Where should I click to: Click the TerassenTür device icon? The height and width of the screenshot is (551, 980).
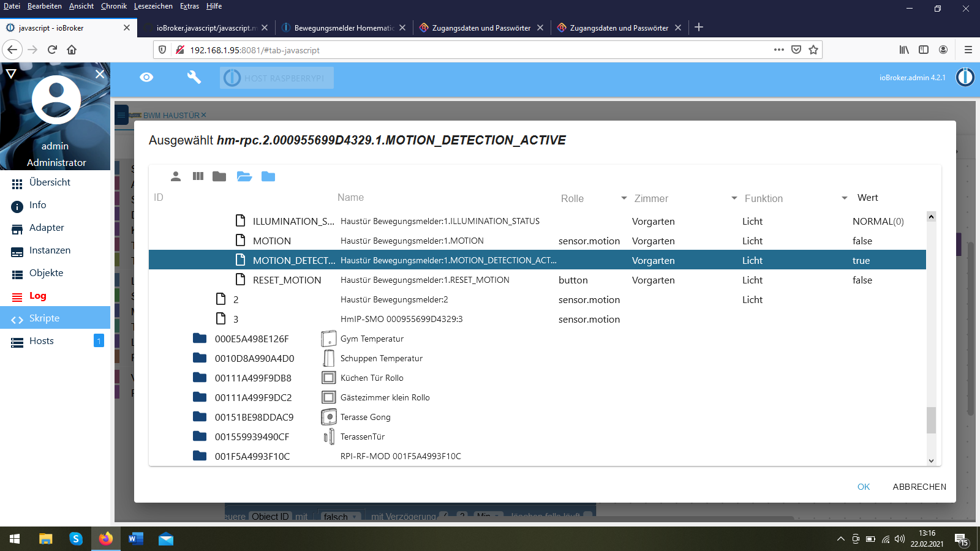tap(329, 437)
